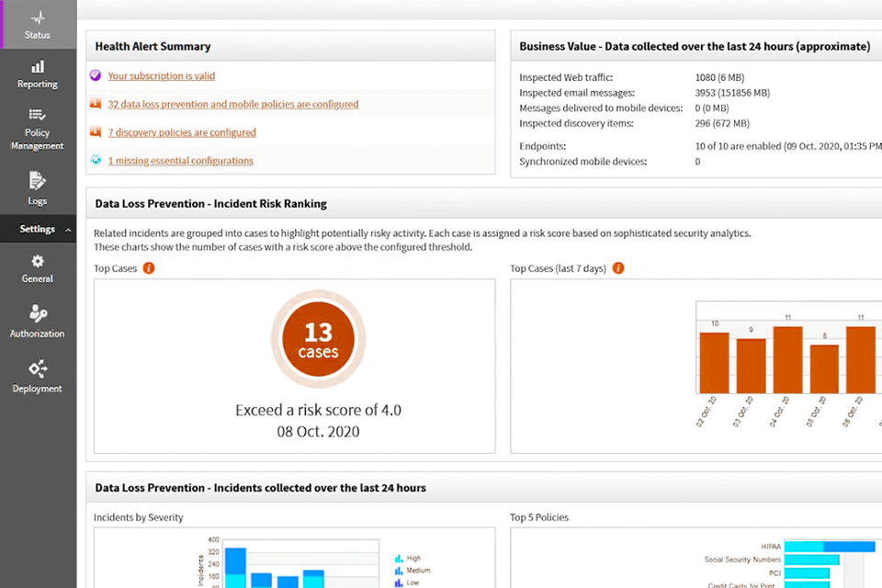Open the General settings gear icon

point(38,261)
